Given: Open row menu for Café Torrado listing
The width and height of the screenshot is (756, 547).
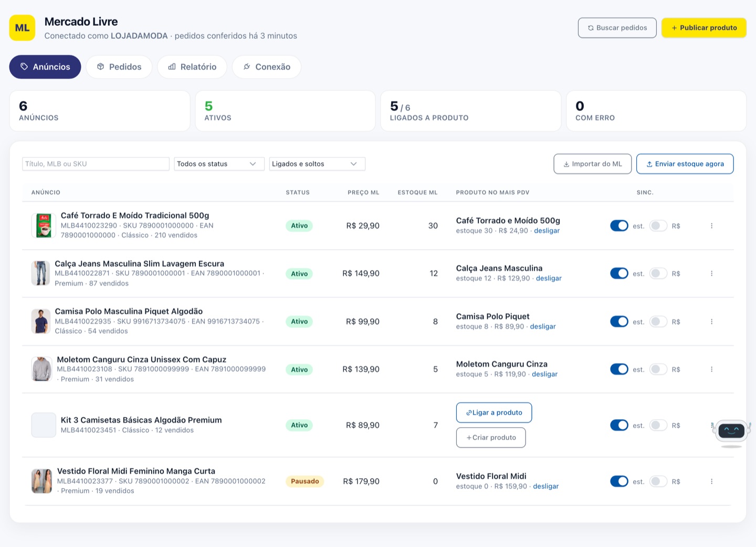Looking at the screenshot, I should (x=711, y=226).
